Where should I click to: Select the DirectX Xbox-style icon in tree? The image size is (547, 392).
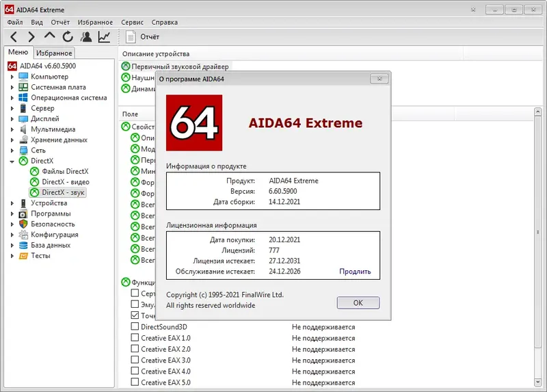(23, 161)
